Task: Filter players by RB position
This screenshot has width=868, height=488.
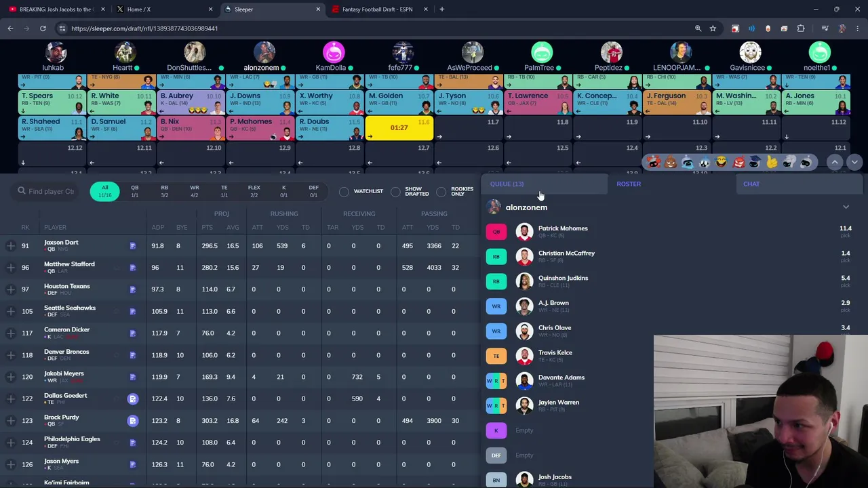Action: point(164,191)
